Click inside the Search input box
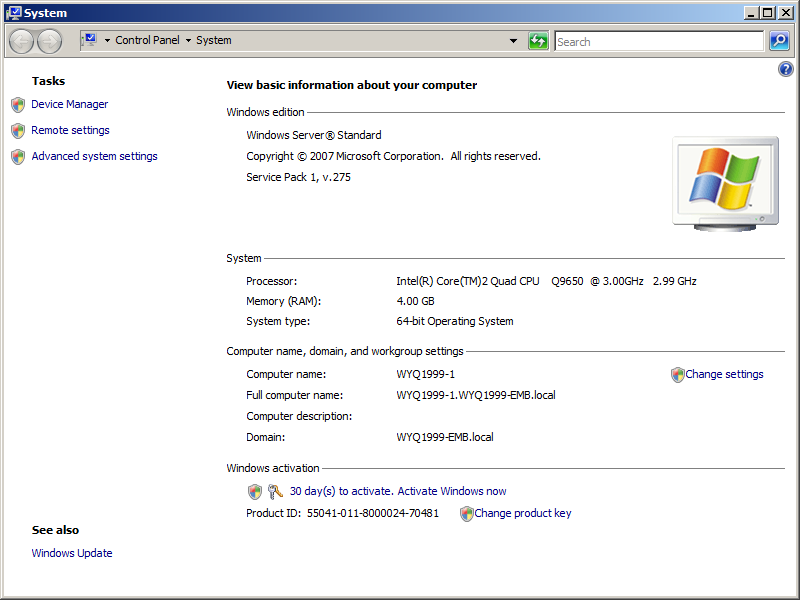Screen dimensions: 800x600 pyautogui.click(x=658, y=42)
